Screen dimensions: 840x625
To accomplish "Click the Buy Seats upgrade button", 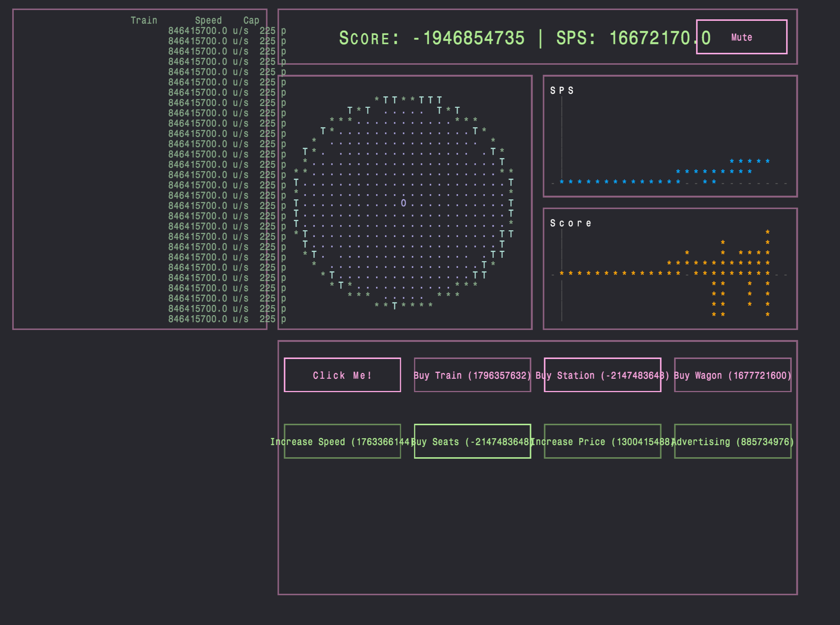I will click(472, 441).
